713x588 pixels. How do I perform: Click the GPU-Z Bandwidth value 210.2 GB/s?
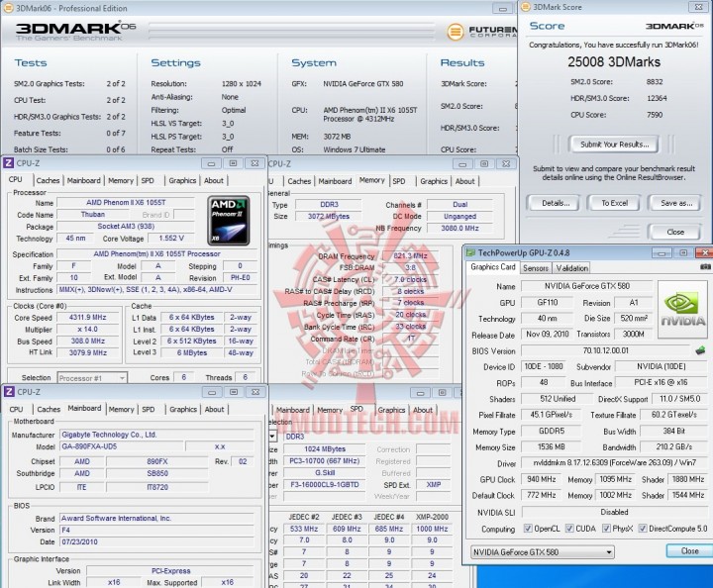673,447
